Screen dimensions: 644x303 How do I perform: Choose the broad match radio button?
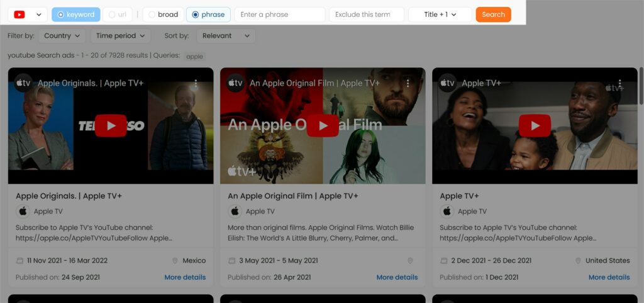point(164,14)
